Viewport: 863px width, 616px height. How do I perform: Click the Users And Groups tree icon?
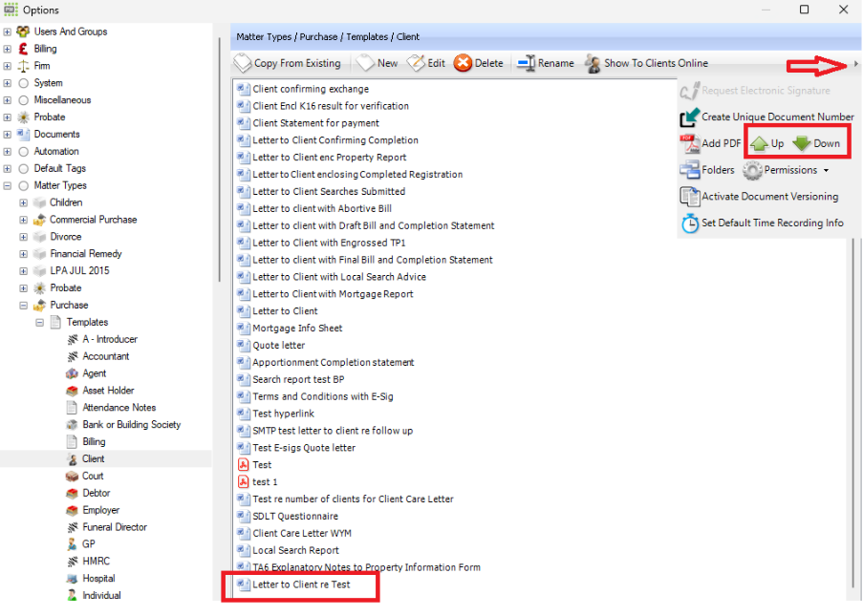point(23,32)
